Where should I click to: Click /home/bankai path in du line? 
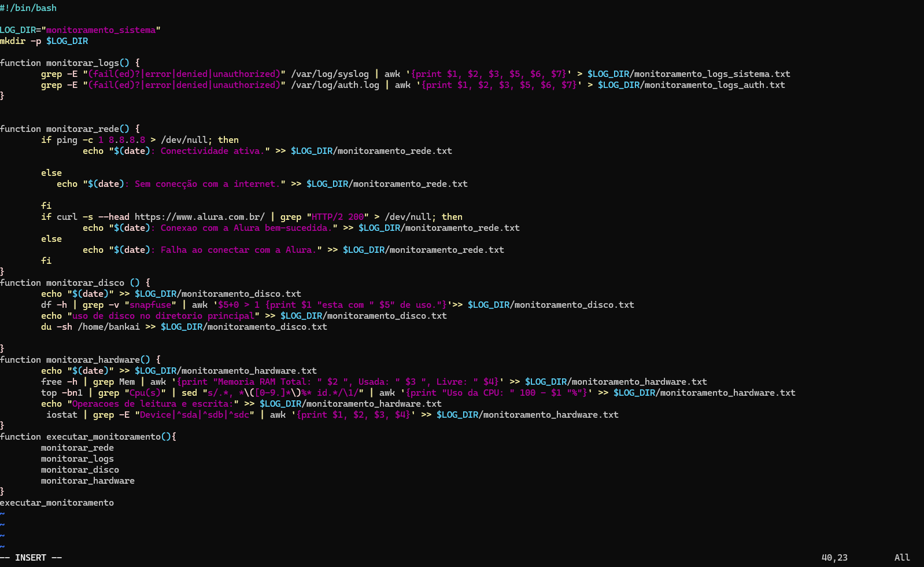[x=109, y=327]
